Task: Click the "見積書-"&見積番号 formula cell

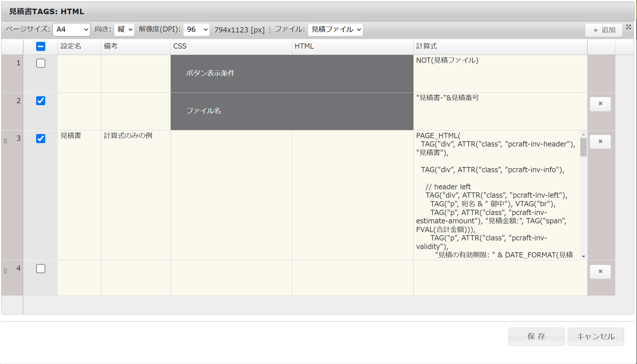Action: tap(501, 111)
